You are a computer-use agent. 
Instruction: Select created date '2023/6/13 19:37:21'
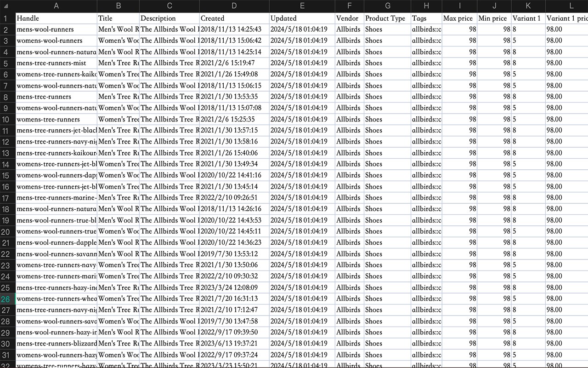tap(234, 344)
